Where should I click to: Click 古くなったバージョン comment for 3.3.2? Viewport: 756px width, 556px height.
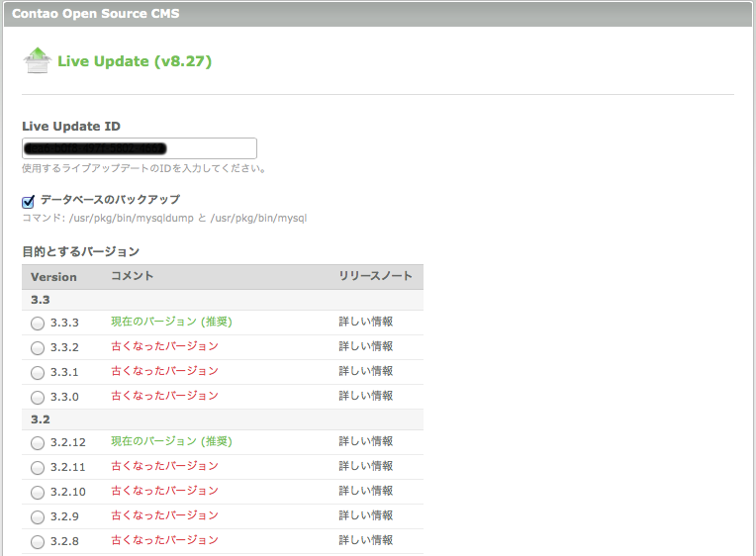(165, 346)
